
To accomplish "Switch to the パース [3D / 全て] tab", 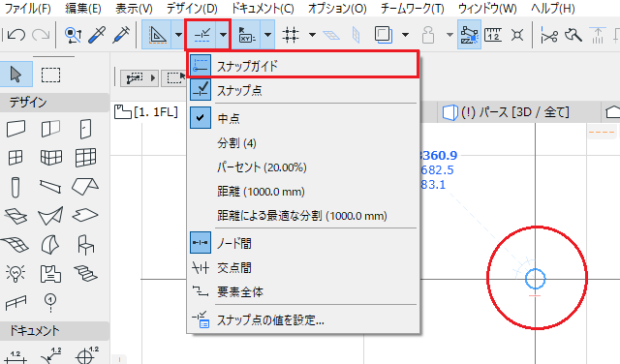I will pyautogui.click(x=506, y=112).
